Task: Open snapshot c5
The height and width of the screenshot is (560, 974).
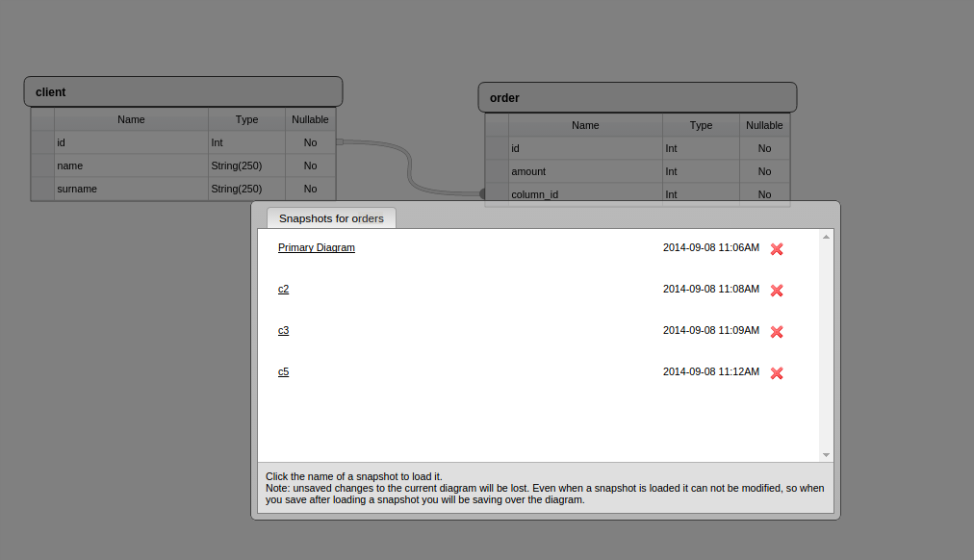Action: coord(283,371)
